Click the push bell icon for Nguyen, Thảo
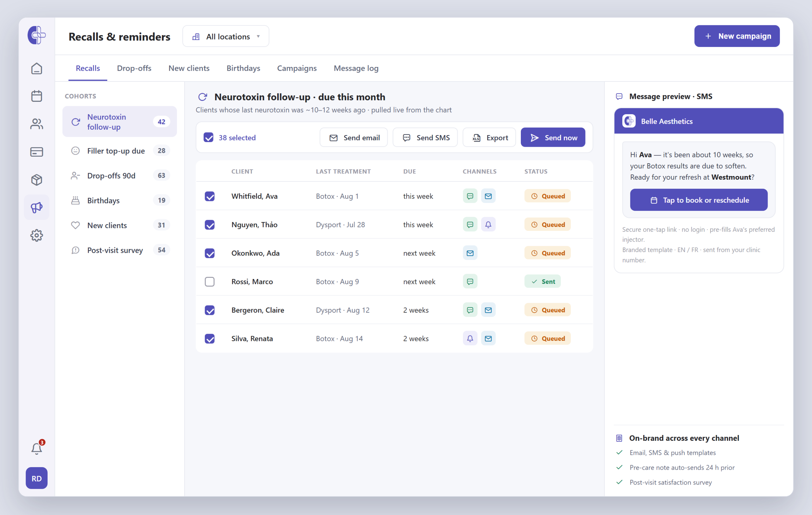 click(x=488, y=225)
